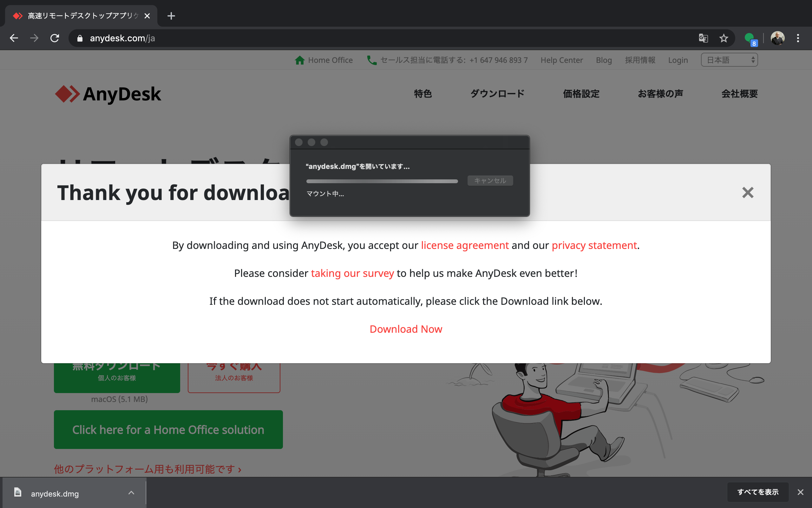The height and width of the screenshot is (508, 812).
Task: Click the green phone icon
Action: tap(371, 60)
